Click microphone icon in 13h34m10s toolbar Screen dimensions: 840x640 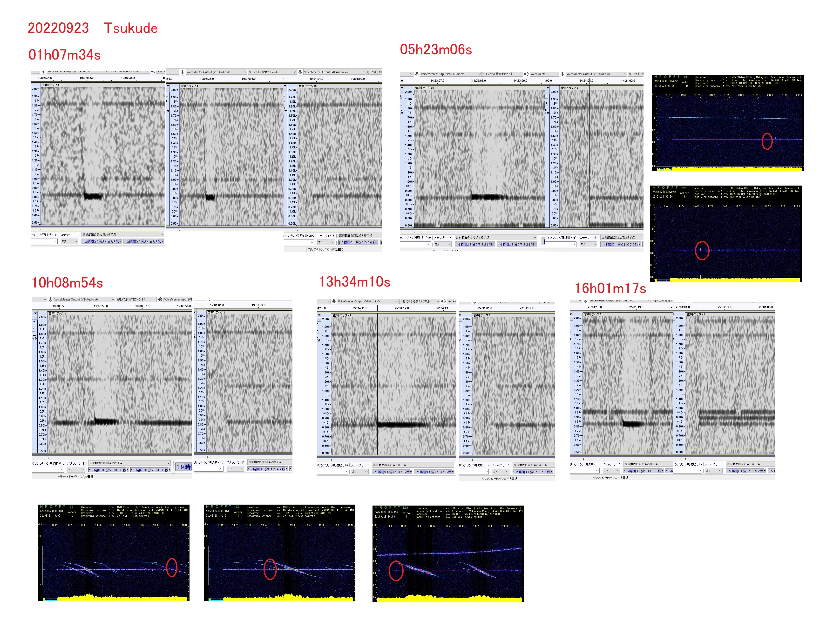click(334, 301)
